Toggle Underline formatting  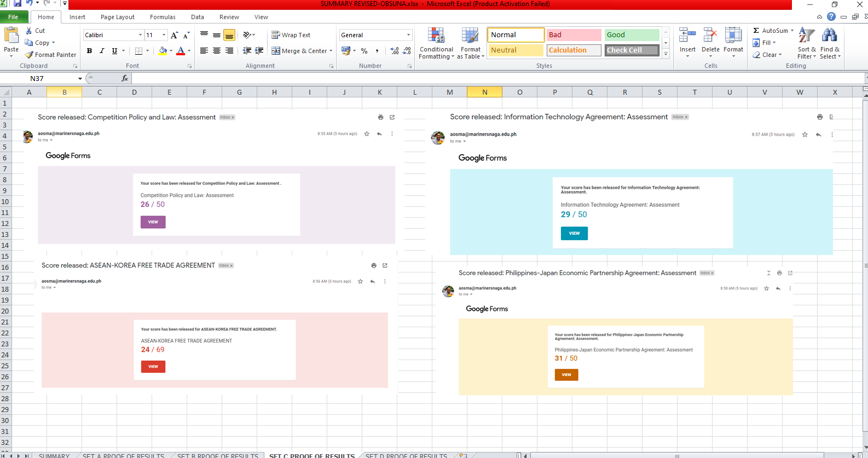(114, 51)
